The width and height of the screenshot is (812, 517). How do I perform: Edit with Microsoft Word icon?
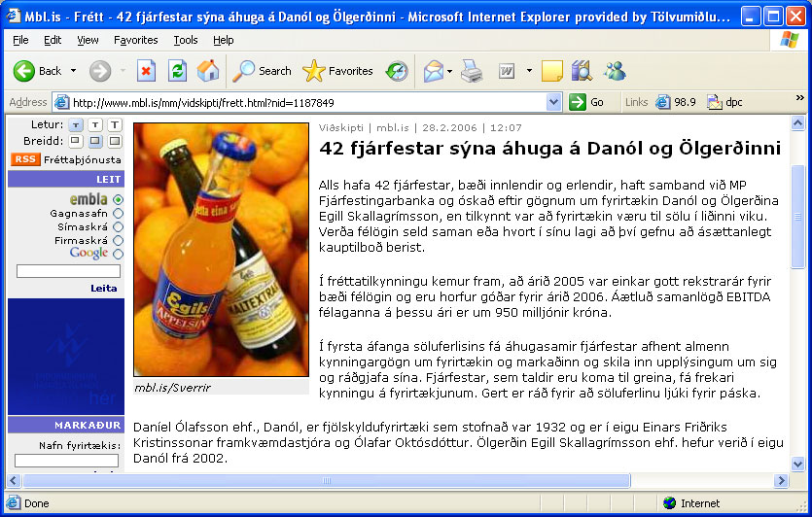click(x=507, y=71)
